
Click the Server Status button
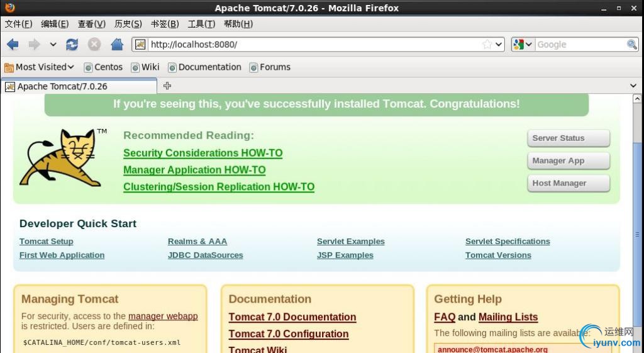(569, 138)
